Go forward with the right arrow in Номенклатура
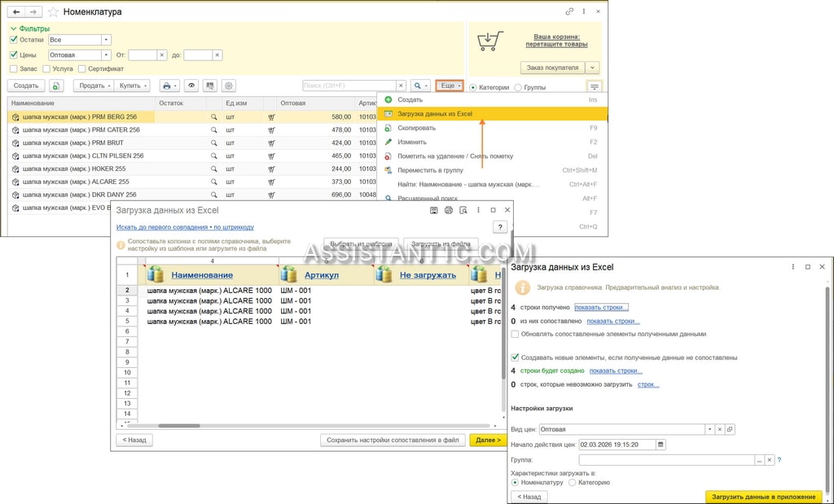This screenshot has height=504, width=834. [x=33, y=11]
